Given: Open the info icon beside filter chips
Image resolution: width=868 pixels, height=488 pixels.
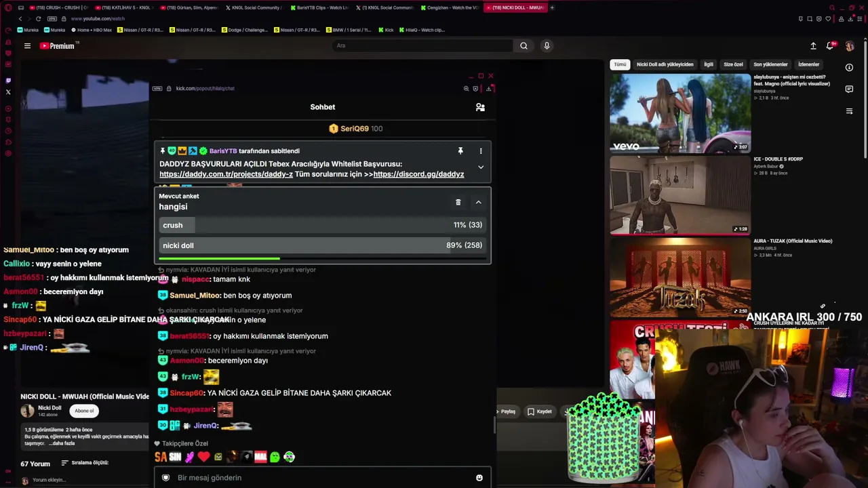Looking at the screenshot, I should pos(849,68).
